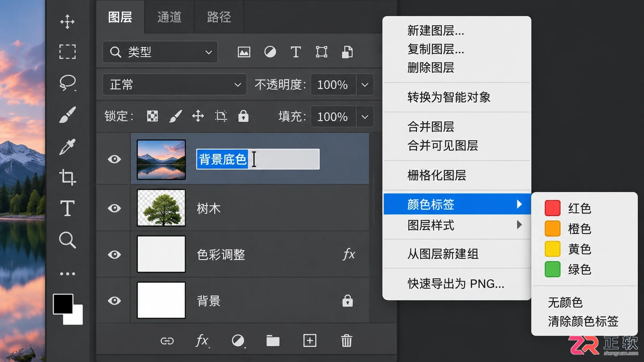Hide the 树木 layer
This screenshot has width=644, height=362.
(x=114, y=208)
